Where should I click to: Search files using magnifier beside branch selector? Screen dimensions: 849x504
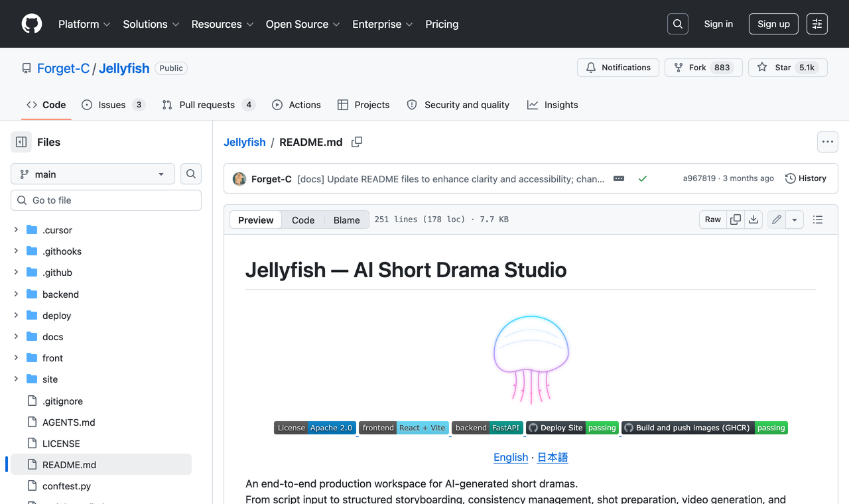191,174
